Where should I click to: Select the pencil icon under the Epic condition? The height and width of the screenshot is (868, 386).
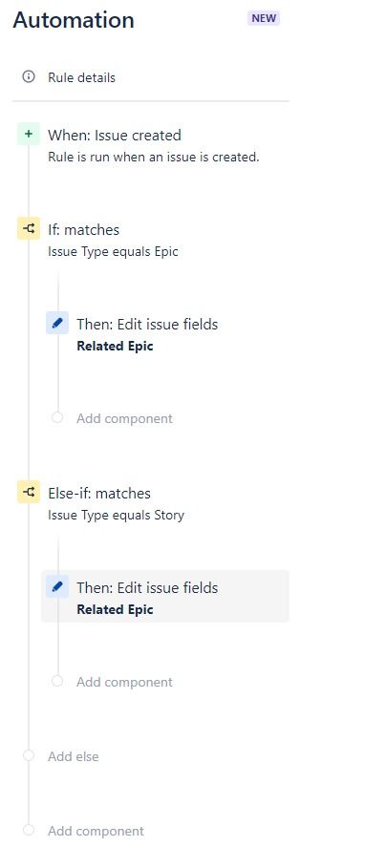coord(57,324)
